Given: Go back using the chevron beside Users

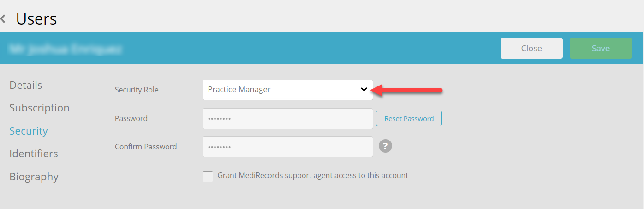Looking at the screenshot, I should click(x=3, y=19).
